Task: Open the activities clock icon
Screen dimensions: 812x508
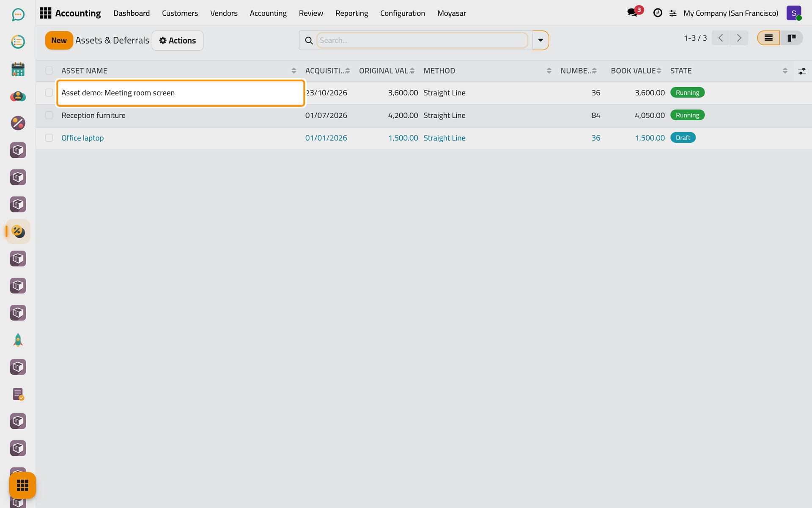Action: (658, 13)
